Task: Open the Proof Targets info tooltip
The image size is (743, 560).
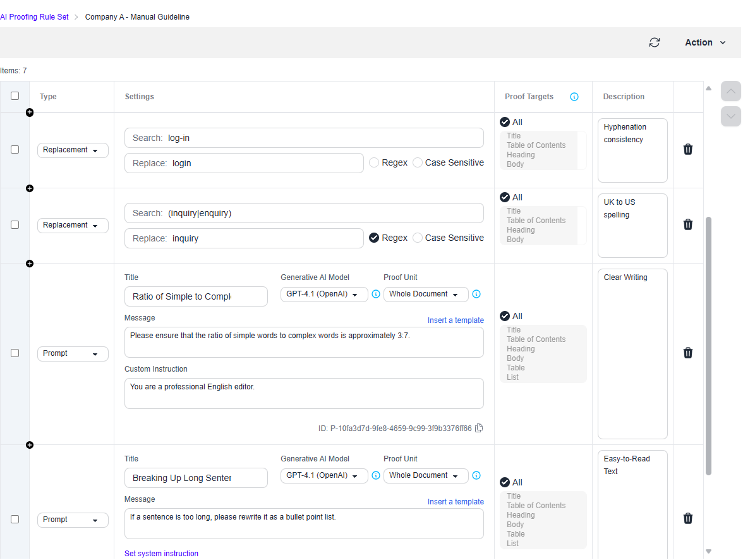Action: (574, 97)
